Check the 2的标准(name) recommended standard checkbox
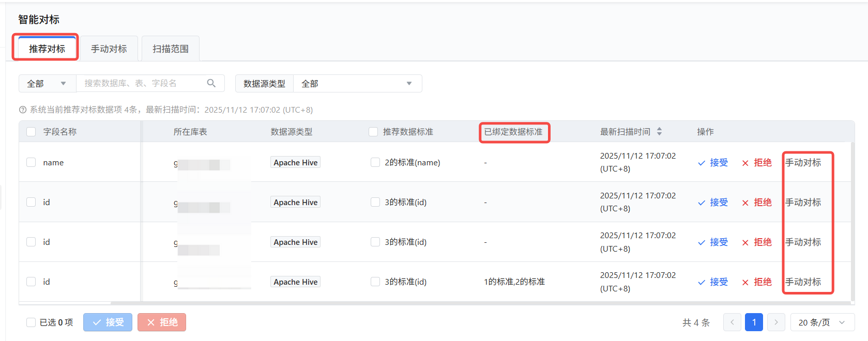This screenshot has width=868, height=341. click(375, 162)
